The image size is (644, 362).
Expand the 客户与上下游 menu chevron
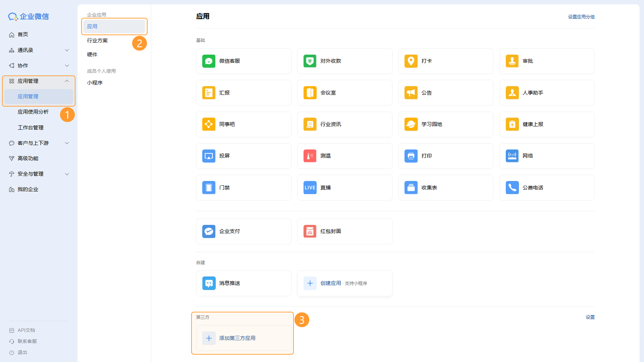(67, 143)
